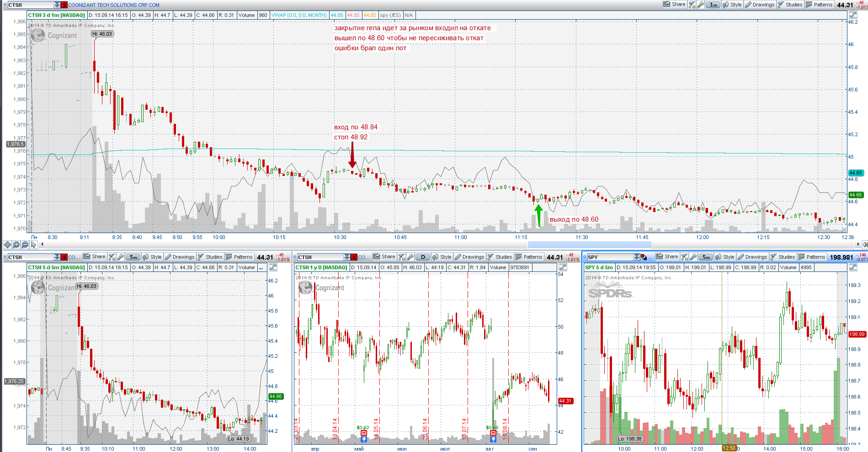Image resolution: width=868 pixels, height=452 pixels.
Task: Toggle axis scale icon in middle daily chart
Action: coord(563,267)
